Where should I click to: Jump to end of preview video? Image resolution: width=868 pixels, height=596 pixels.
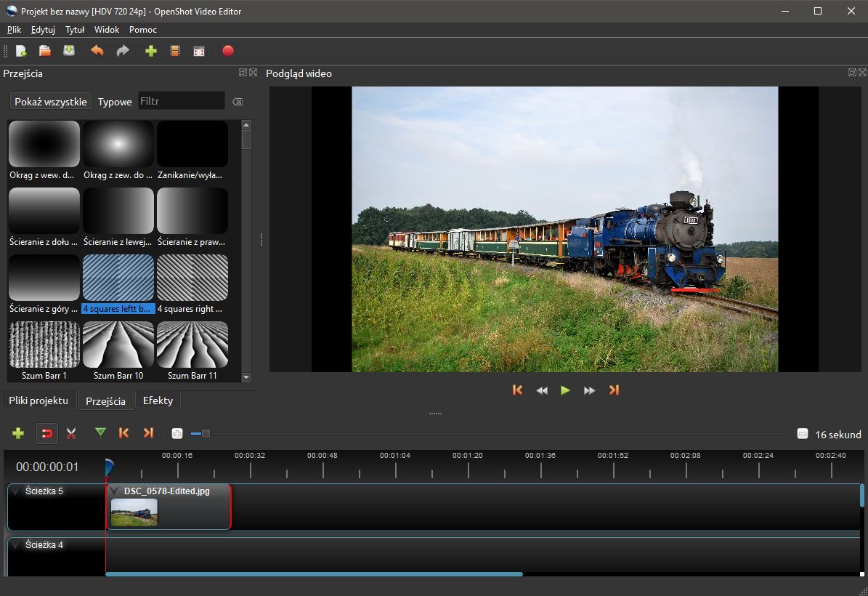pyautogui.click(x=614, y=390)
